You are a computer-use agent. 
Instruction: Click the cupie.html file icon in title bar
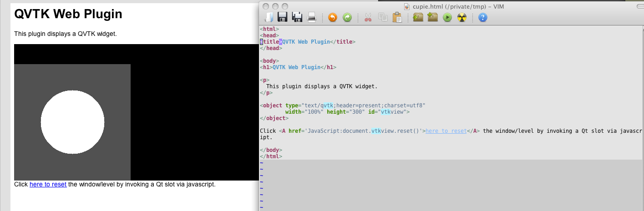pyautogui.click(x=407, y=6)
